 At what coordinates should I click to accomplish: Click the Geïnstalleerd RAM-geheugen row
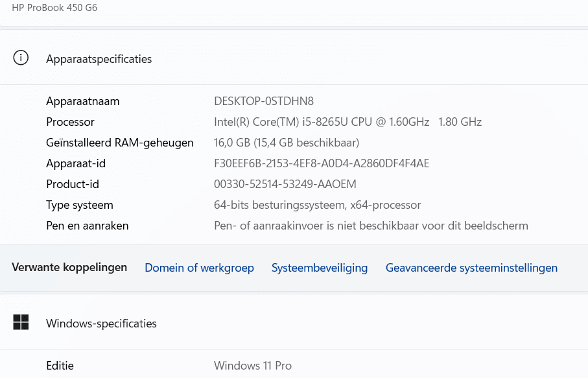(x=119, y=142)
